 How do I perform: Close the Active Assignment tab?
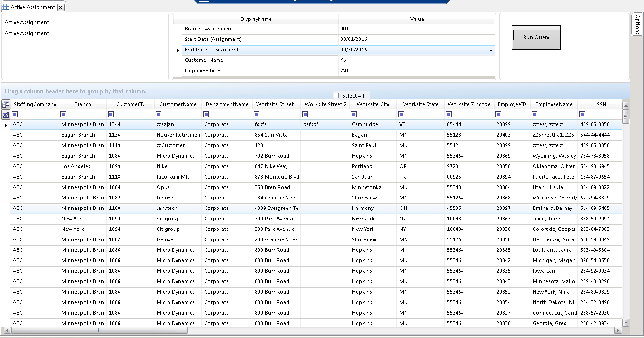click(60, 7)
